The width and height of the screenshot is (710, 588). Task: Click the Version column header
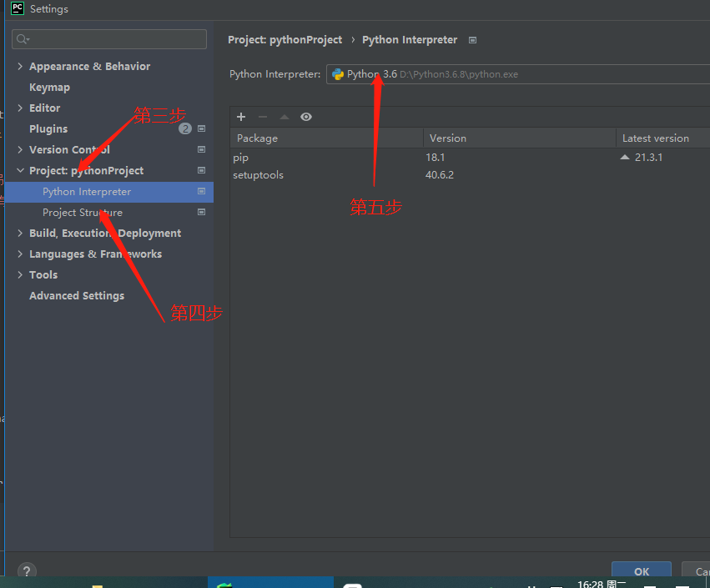click(x=520, y=138)
